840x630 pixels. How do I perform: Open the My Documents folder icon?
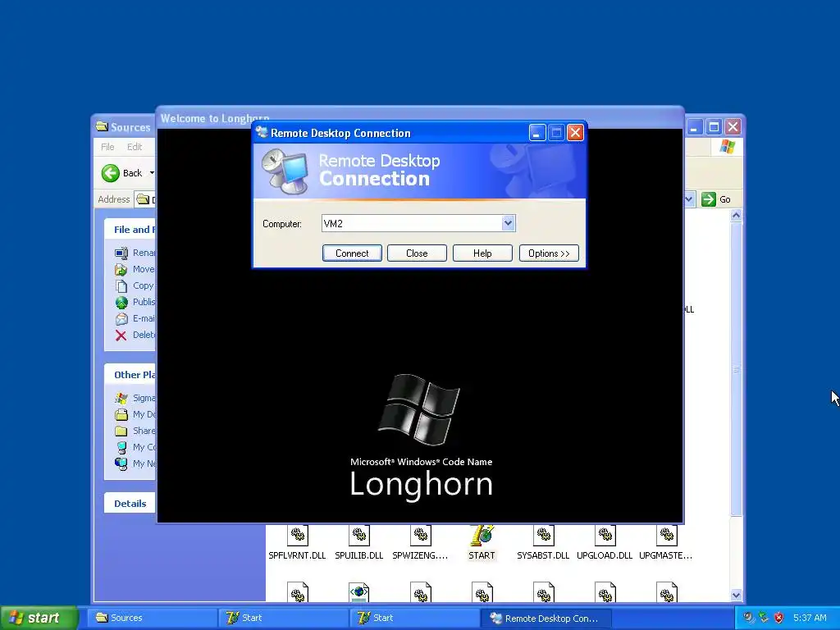pyautogui.click(x=121, y=414)
